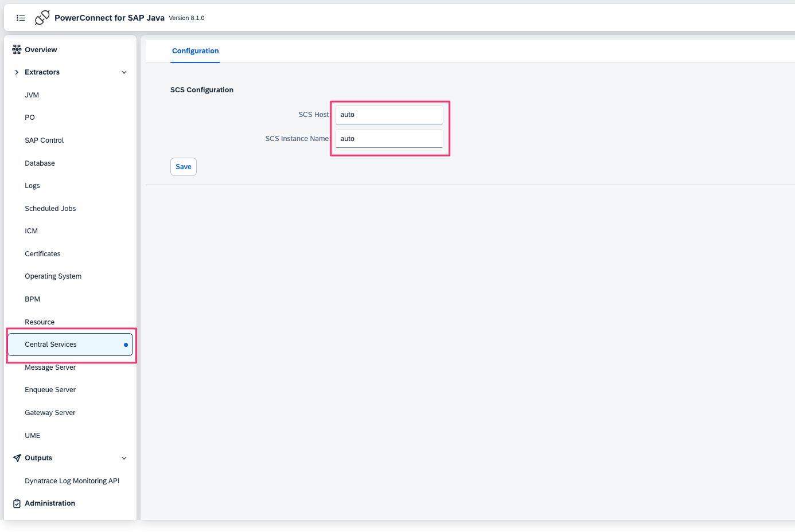Open the Certificates extractor page
This screenshot has width=795, height=532.
point(42,254)
